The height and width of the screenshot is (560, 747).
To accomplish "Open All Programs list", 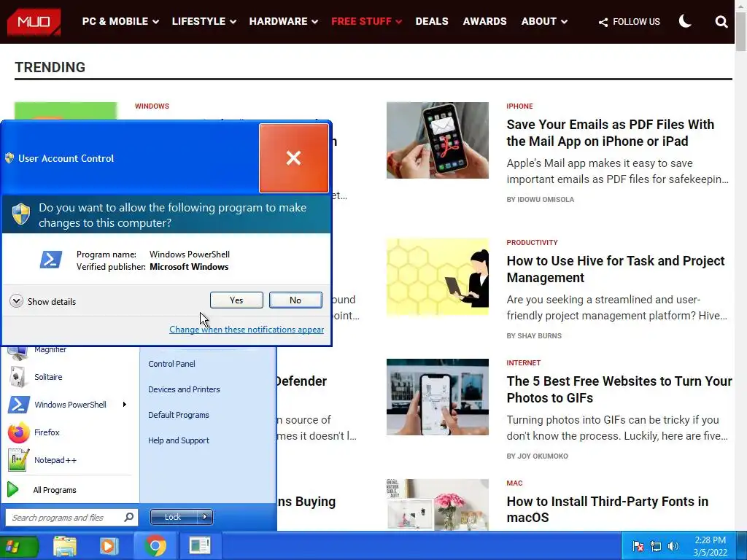I will click(54, 490).
